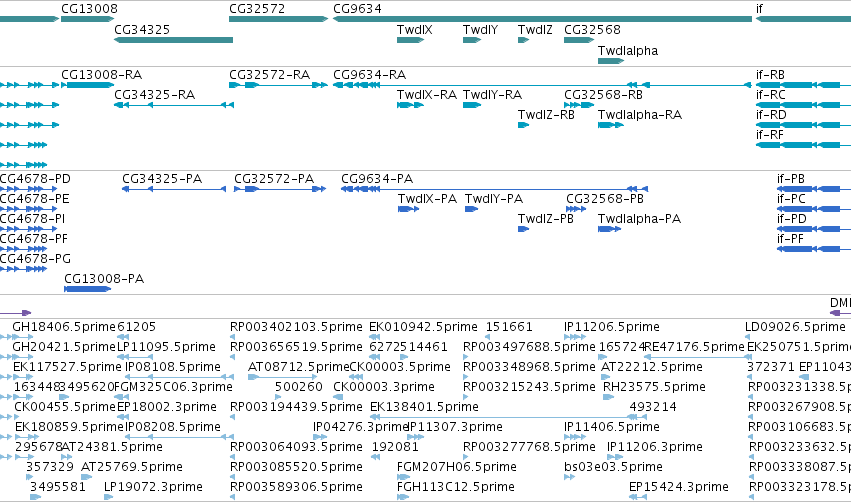
Task: Open the if-PD protein label
Action: [x=792, y=219]
